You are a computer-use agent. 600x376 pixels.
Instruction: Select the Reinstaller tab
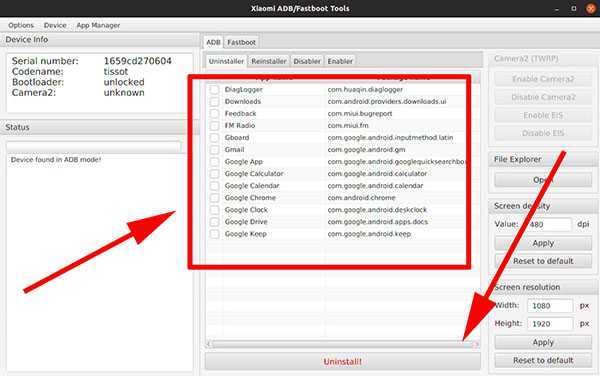click(269, 61)
